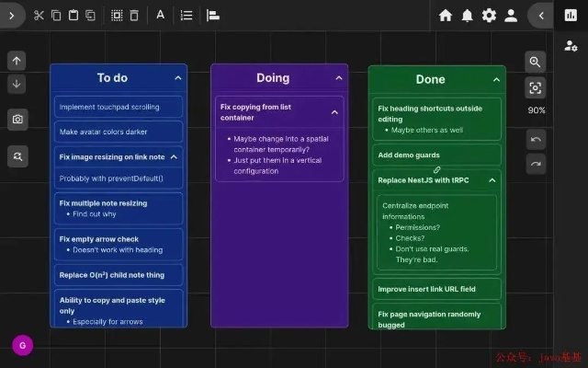Click the purple 'G' user avatar
The height and width of the screenshot is (368, 588).
22,346
